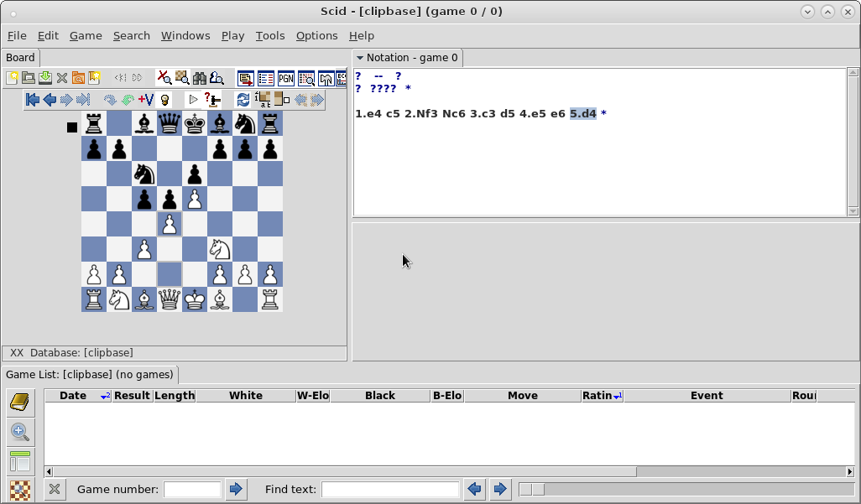Click go arrow next to Game number field
This screenshot has height=504, width=861.
coord(236,489)
